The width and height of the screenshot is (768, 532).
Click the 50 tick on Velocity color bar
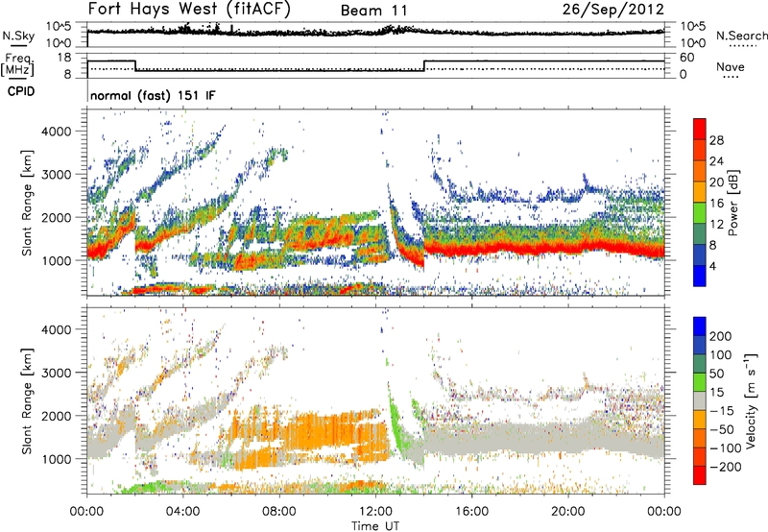pyautogui.click(x=717, y=374)
